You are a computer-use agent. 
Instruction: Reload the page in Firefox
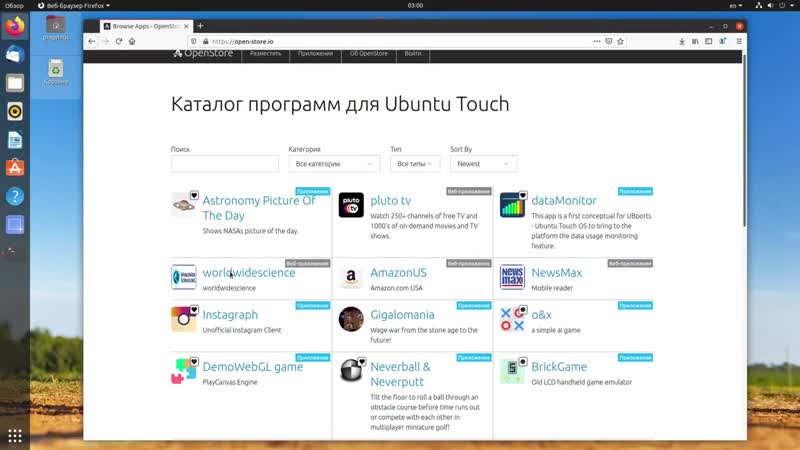pos(119,41)
